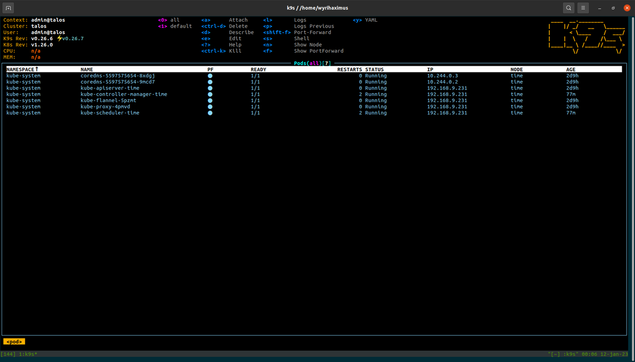Click the AGE column header
Viewport: 635px width, 362px height.
click(571, 69)
